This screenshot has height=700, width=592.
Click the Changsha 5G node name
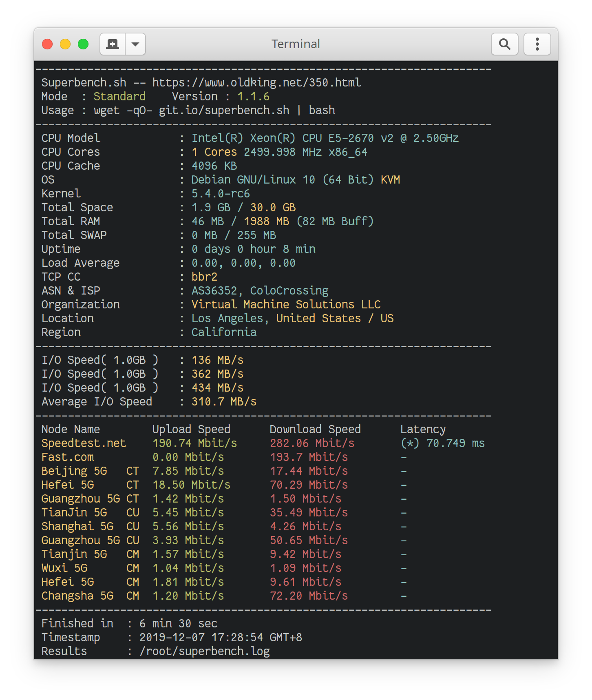point(77,596)
